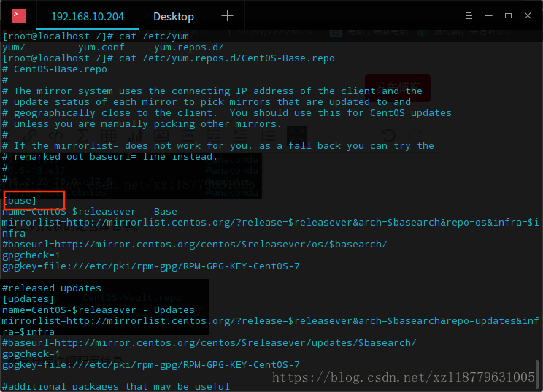Switch to the 192.168.10.204 tab
The image size is (543, 392).
click(x=88, y=17)
